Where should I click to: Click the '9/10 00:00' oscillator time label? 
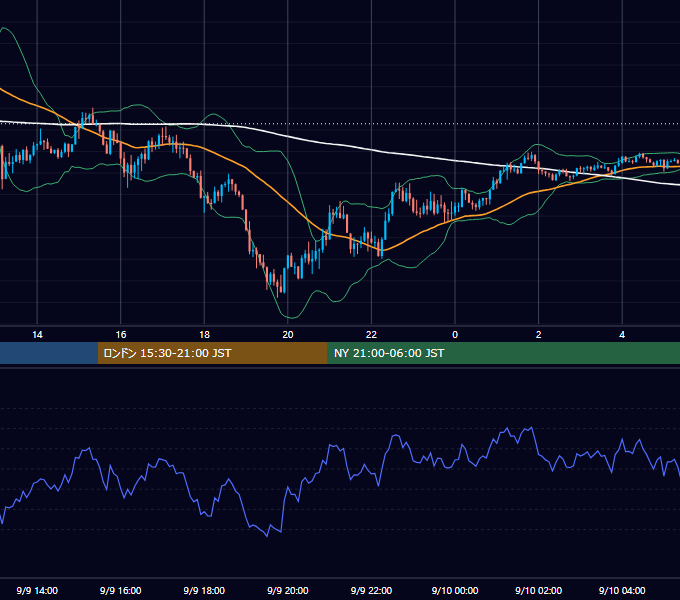(455, 590)
